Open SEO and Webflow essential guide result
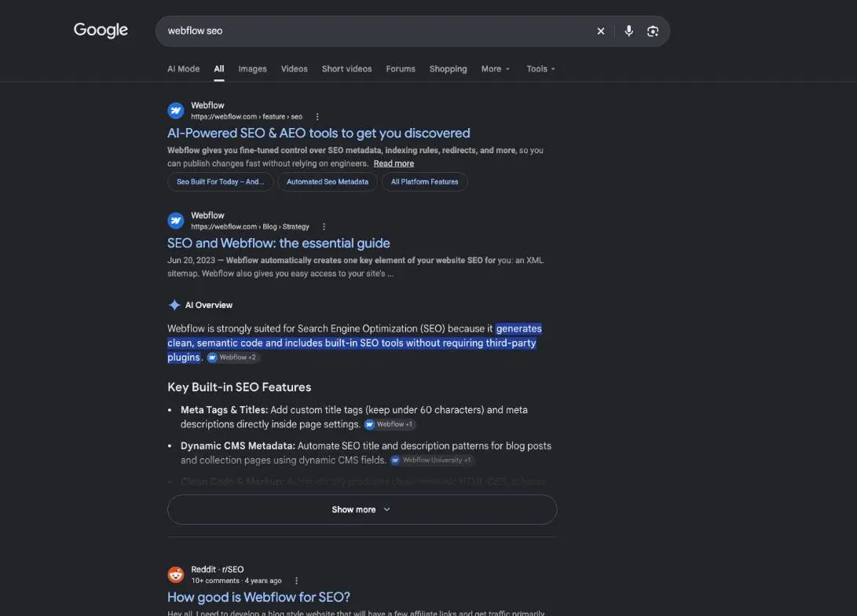Screen dimensions: 857x616 click(x=279, y=244)
